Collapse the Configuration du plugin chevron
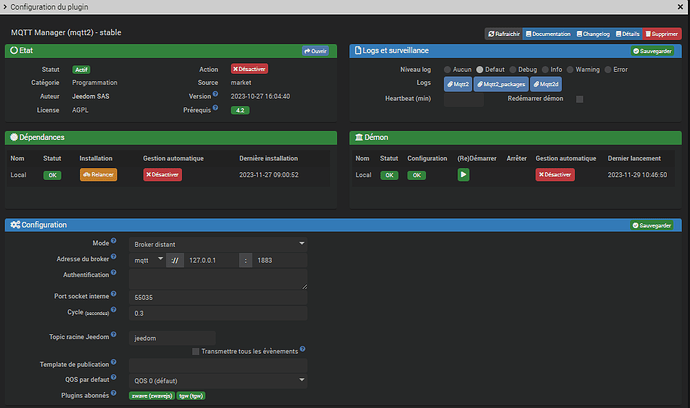 pos(5,7)
